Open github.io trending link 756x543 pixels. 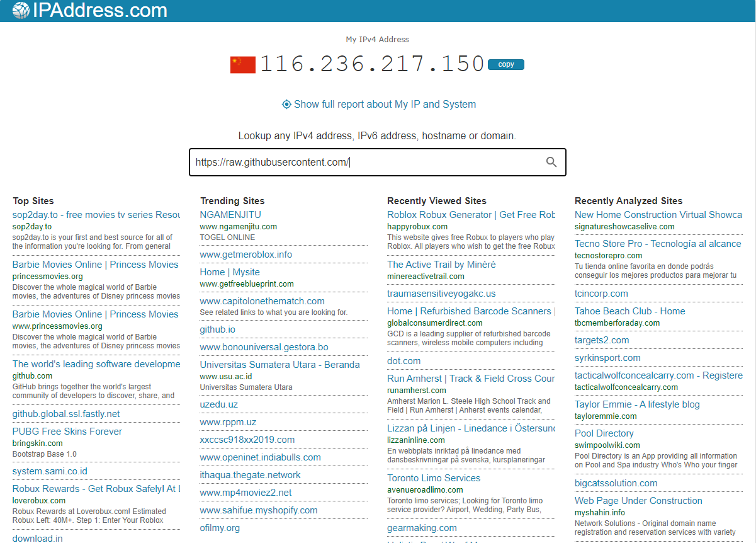tap(218, 329)
